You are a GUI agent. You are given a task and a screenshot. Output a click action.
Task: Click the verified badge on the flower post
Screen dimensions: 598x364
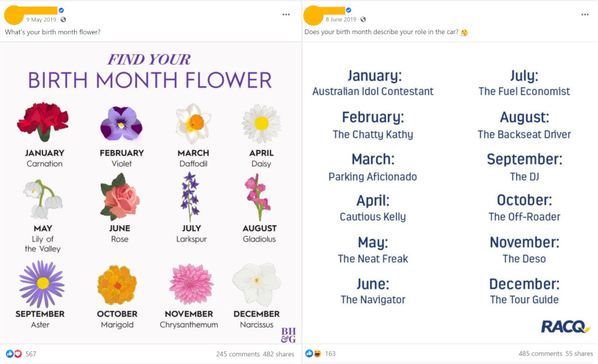(61, 10)
